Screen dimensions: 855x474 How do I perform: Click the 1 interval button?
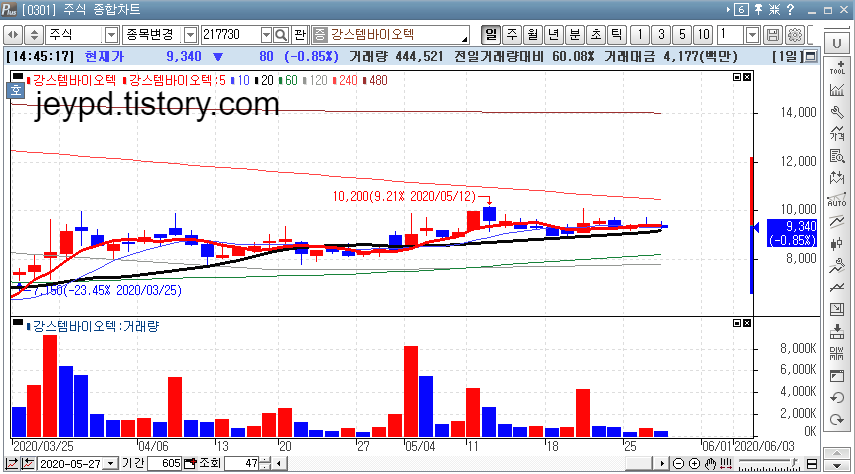click(x=640, y=35)
